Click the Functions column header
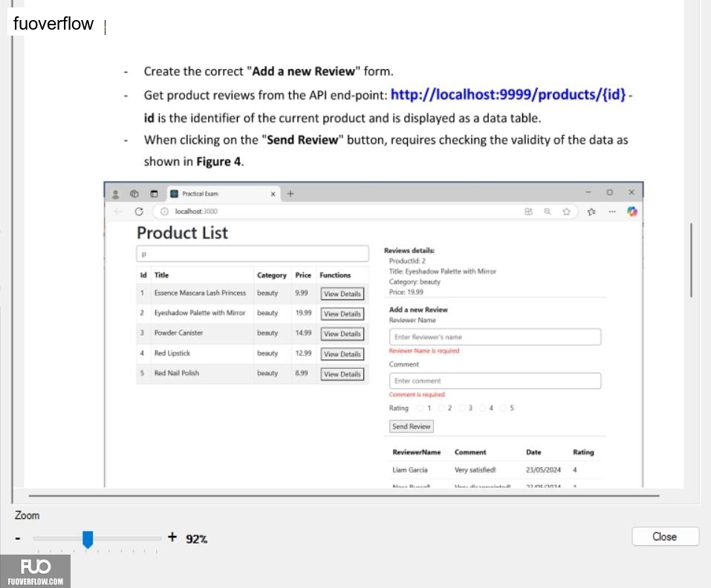 pos(335,275)
